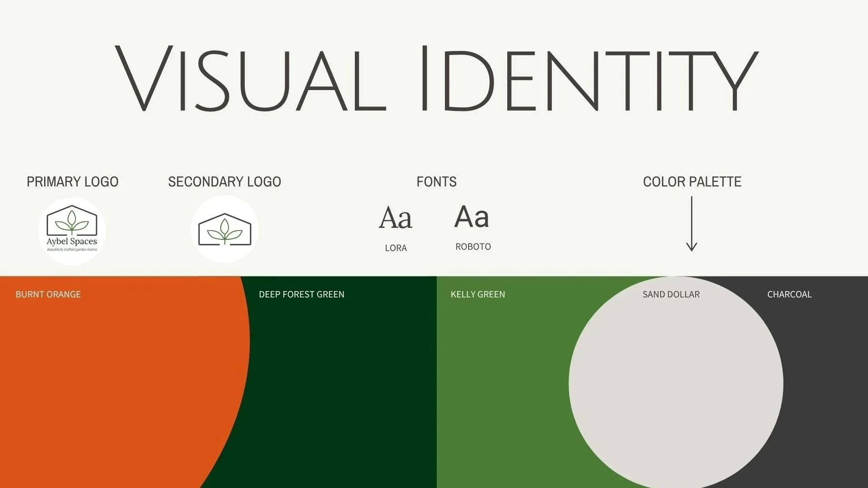The image size is (868, 488).
Task: Select the Lora font sample Aa
Action: pos(396,217)
